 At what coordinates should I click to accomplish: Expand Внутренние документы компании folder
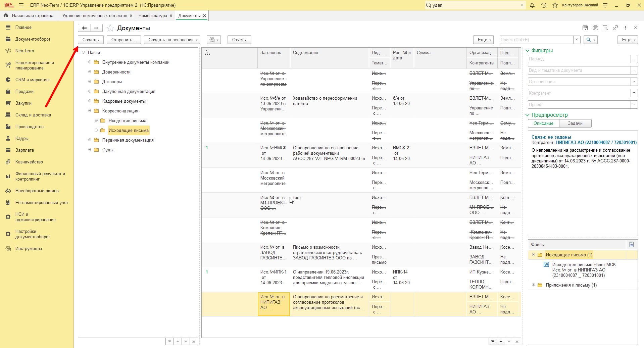pos(90,62)
